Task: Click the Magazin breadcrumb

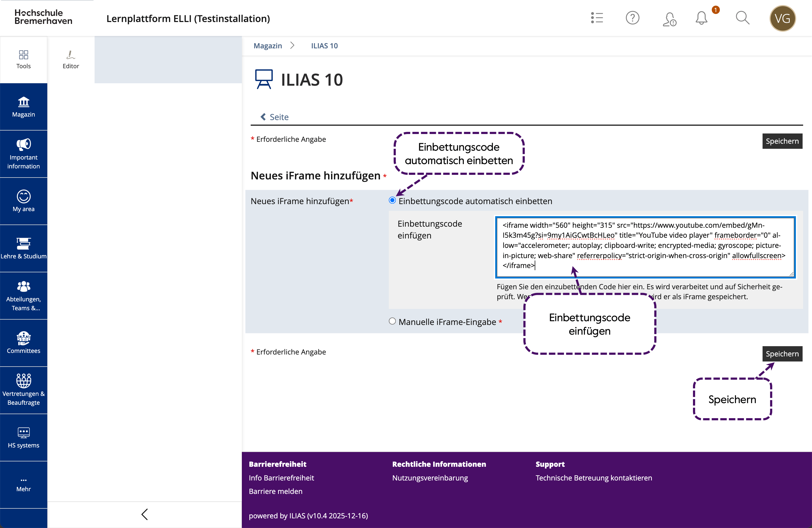Action: [x=268, y=46]
